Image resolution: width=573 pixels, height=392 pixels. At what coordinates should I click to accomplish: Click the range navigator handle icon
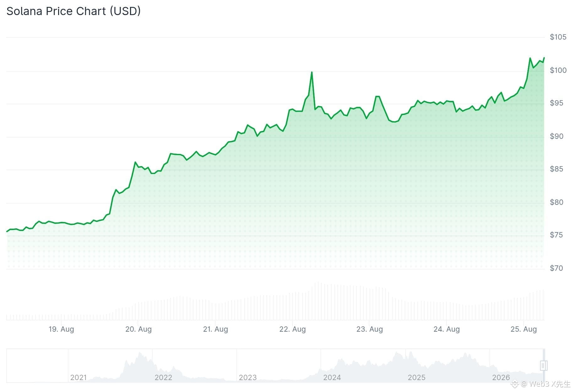pyautogui.click(x=544, y=365)
